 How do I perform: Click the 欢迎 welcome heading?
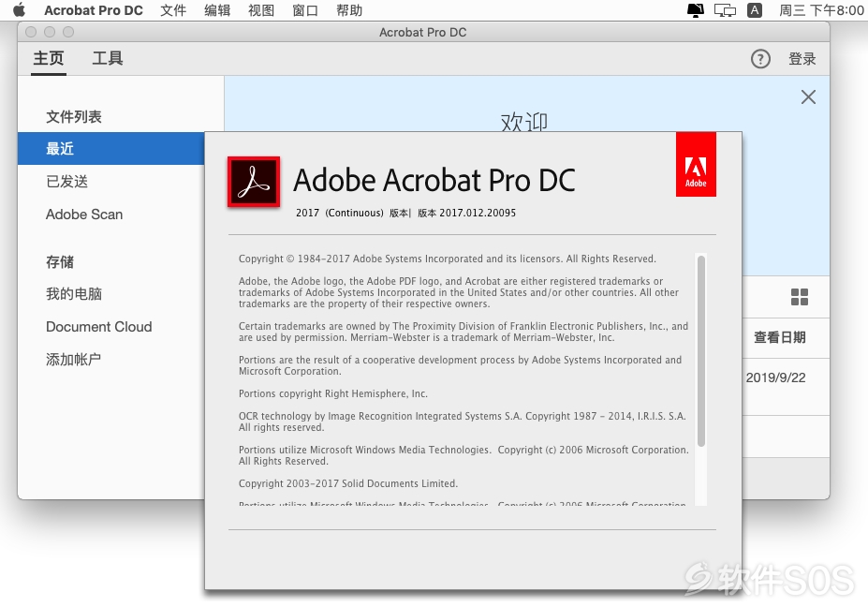(x=524, y=122)
